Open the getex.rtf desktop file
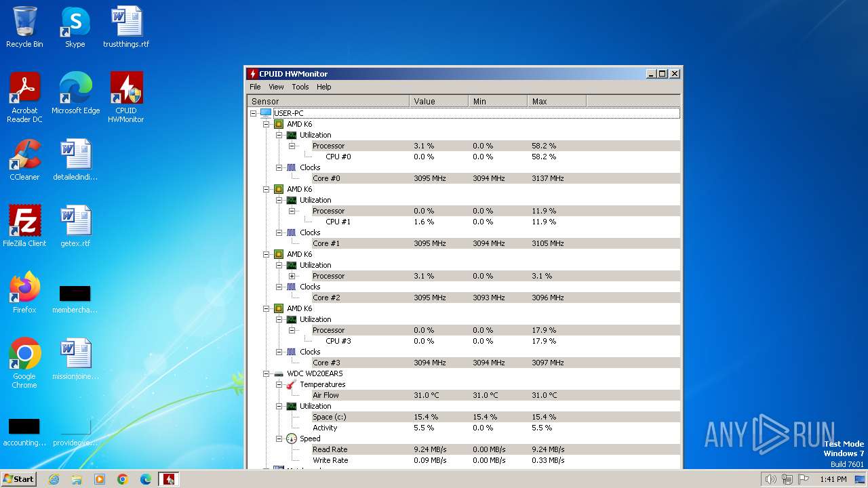 pyautogui.click(x=75, y=226)
